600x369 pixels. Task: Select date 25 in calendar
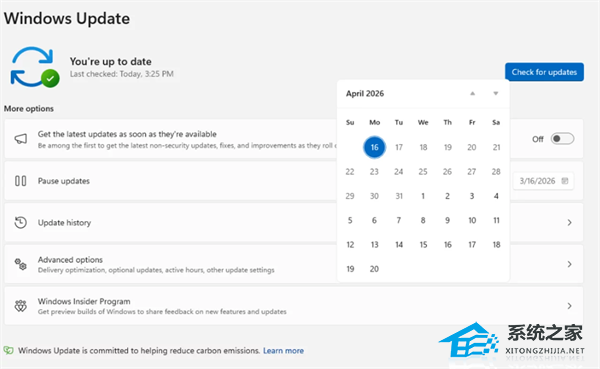pos(423,171)
